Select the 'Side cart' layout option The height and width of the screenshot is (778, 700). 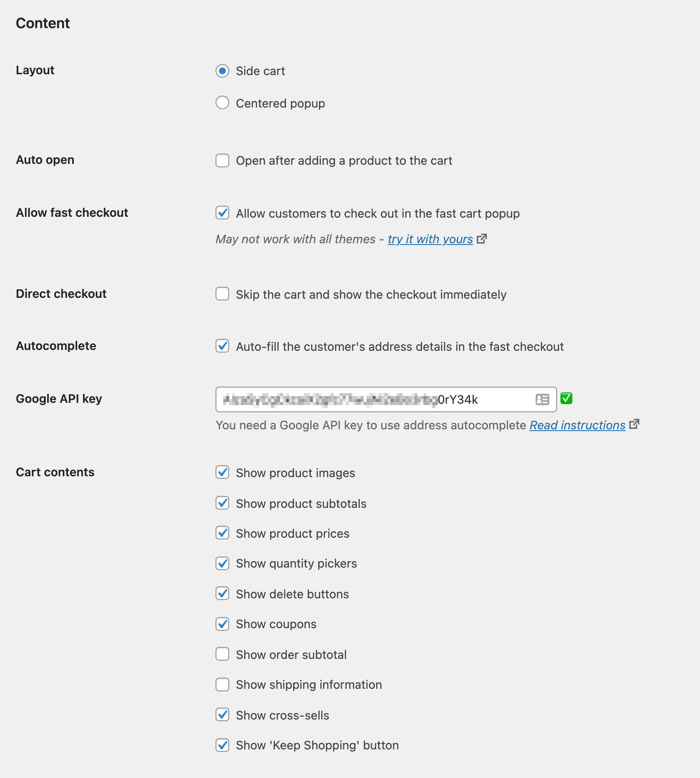[222, 71]
